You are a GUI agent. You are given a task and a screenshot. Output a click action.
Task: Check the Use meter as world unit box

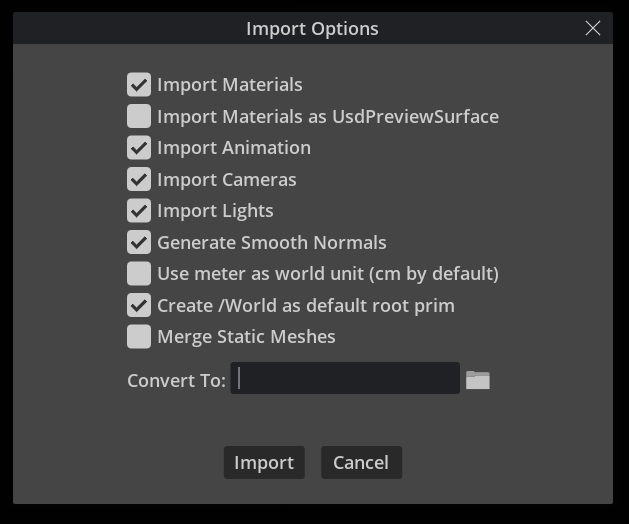139,273
